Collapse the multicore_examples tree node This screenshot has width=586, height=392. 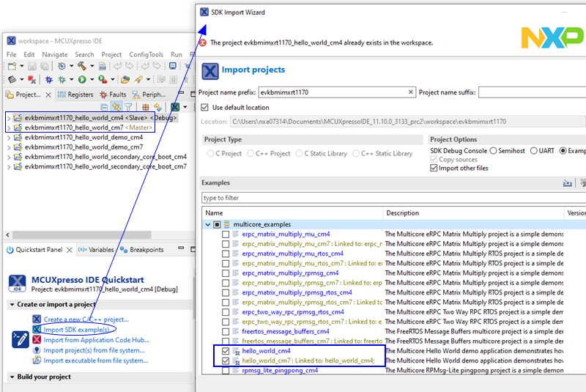click(208, 224)
